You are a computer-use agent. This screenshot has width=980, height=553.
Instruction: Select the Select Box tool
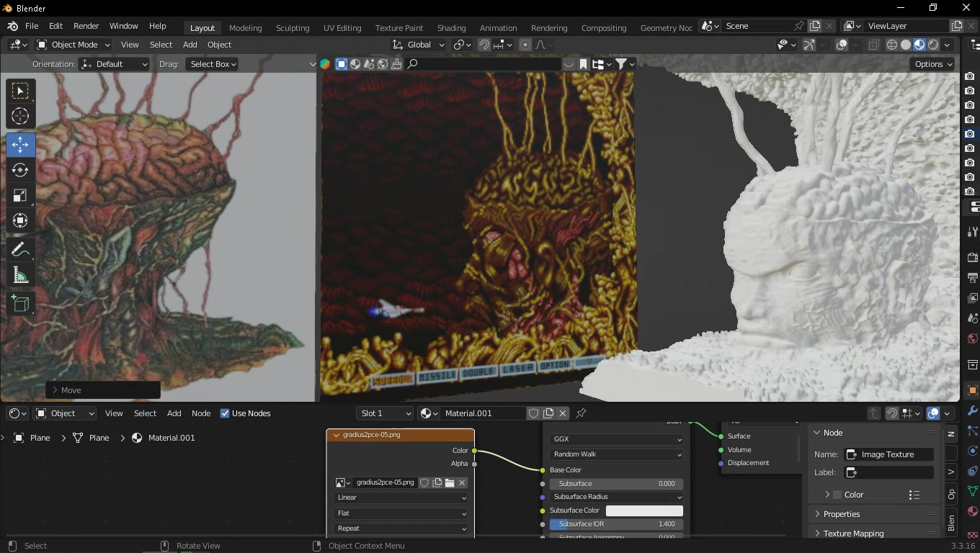tap(20, 90)
